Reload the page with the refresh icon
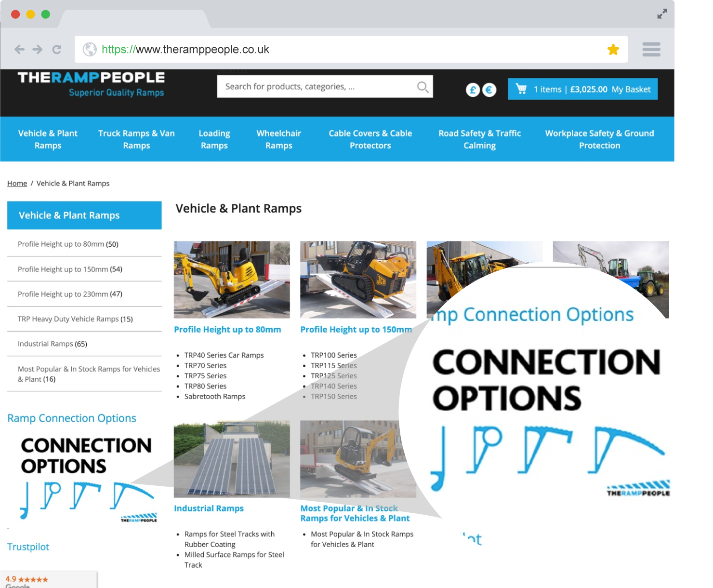Image resolution: width=713 pixels, height=588 pixels. pyautogui.click(x=57, y=49)
